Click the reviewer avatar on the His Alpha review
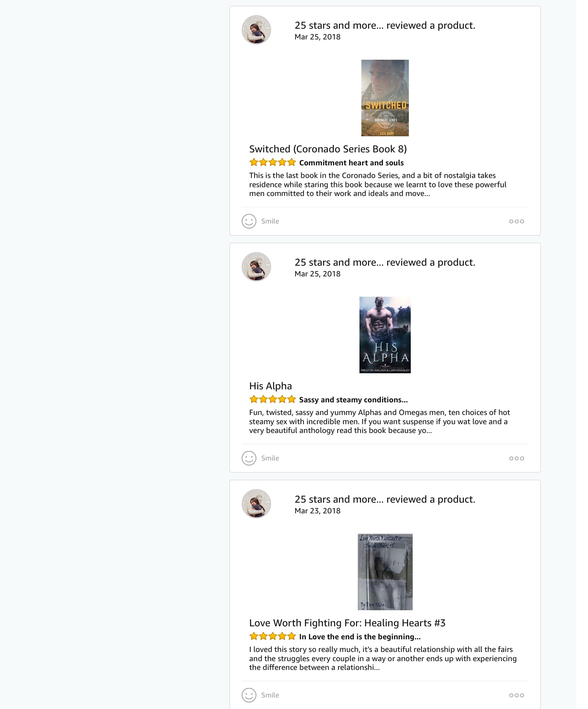Image resolution: width=588 pixels, height=709 pixels. (x=256, y=267)
